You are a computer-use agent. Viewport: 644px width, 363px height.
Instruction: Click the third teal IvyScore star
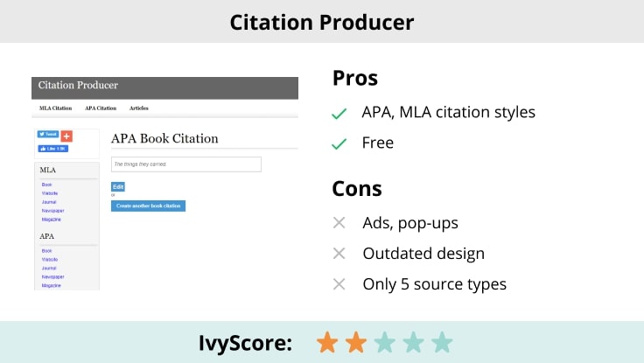pos(384,342)
